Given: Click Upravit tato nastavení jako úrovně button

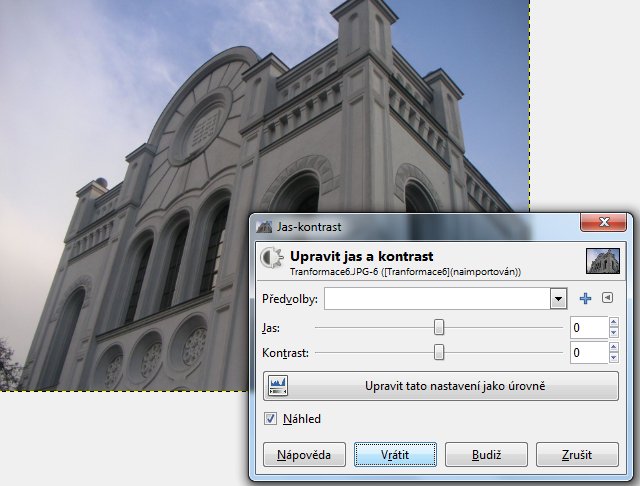Looking at the screenshot, I should 441,386.
